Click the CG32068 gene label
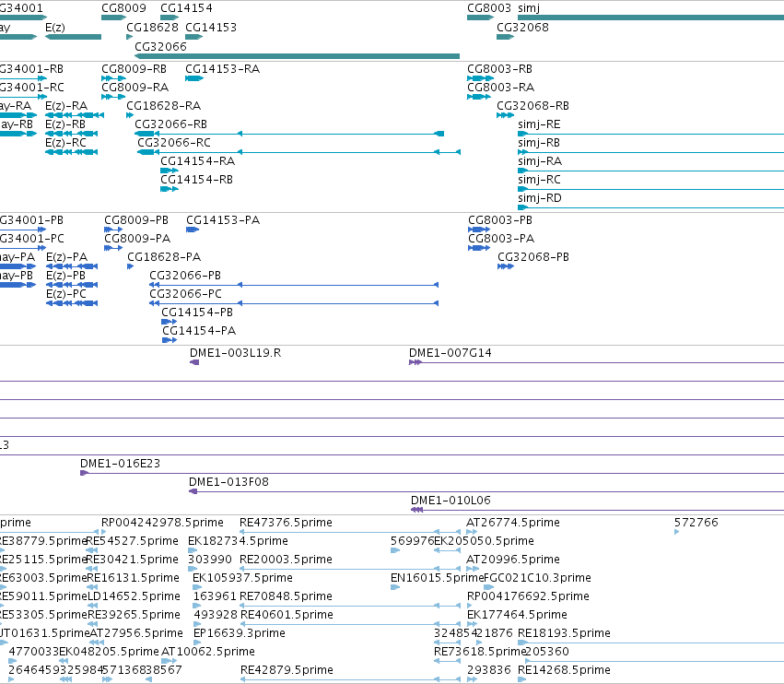This screenshot has width=784, height=684. pos(522,28)
